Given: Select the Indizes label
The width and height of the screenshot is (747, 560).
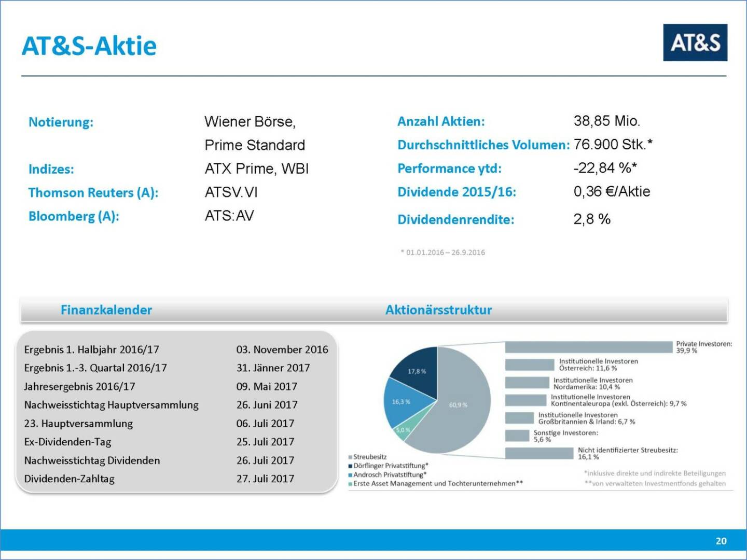Looking at the screenshot, I should pos(51,169).
